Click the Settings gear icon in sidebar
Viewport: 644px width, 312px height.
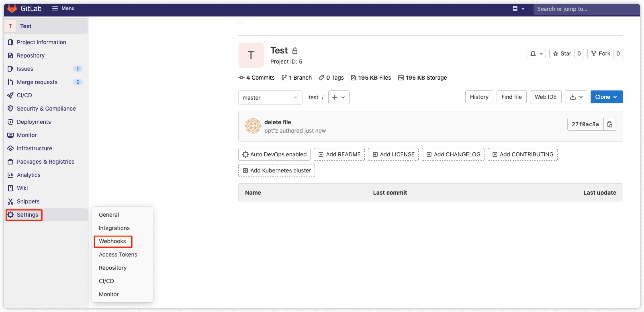point(10,214)
